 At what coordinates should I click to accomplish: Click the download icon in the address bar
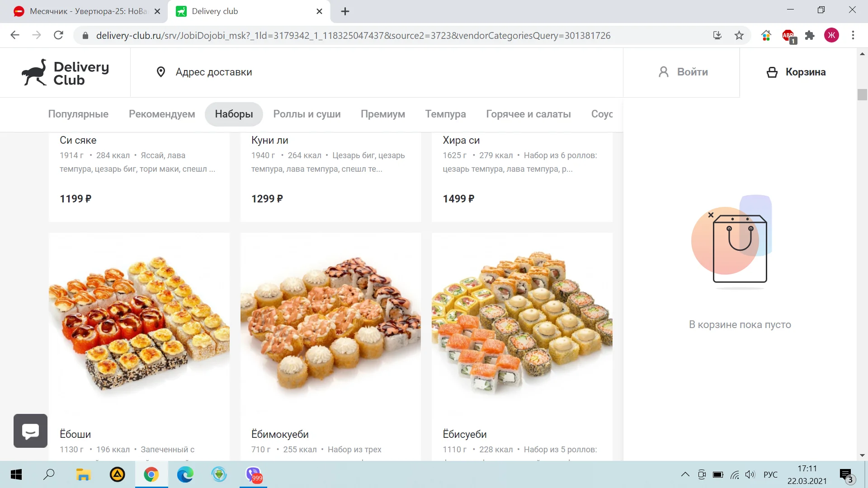pyautogui.click(x=717, y=35)
